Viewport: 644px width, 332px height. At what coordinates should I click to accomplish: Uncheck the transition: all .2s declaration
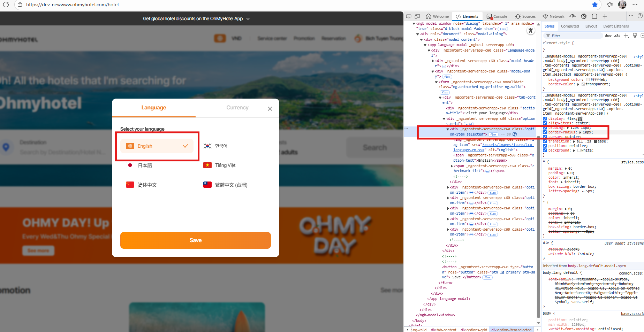pos(545,141)
